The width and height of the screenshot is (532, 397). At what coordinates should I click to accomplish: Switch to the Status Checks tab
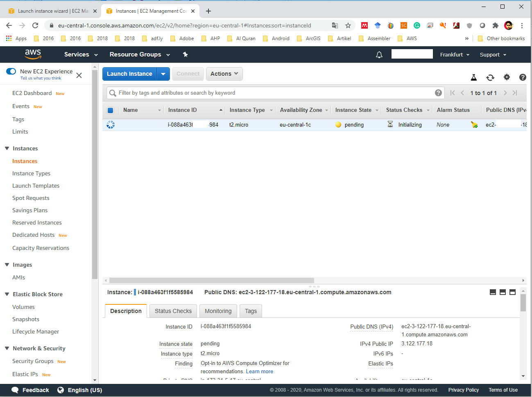pos(173,311)
